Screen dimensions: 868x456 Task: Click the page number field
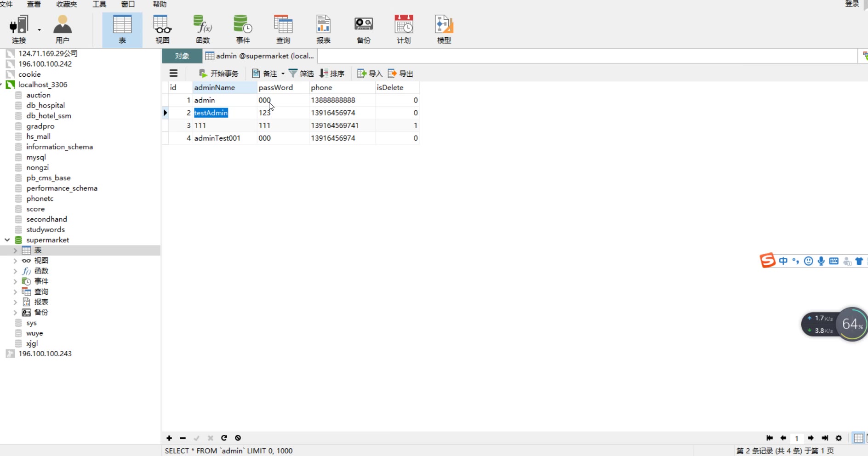[797, 439]
